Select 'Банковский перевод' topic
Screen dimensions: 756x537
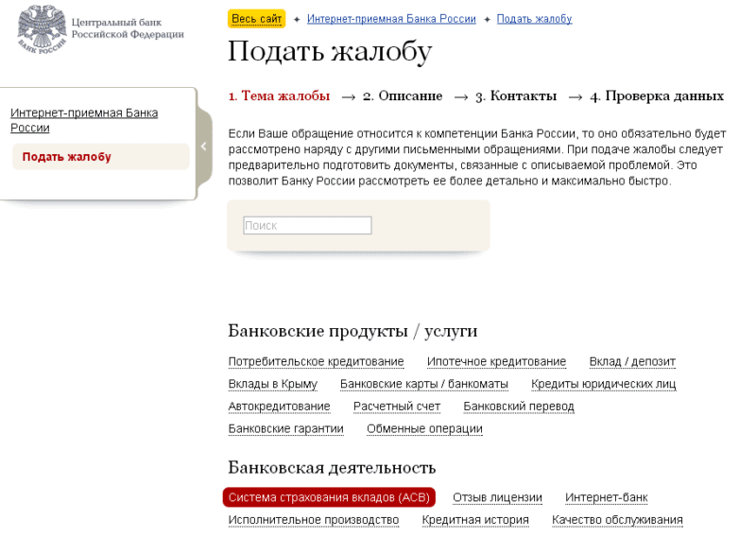[x=518, y=407]
